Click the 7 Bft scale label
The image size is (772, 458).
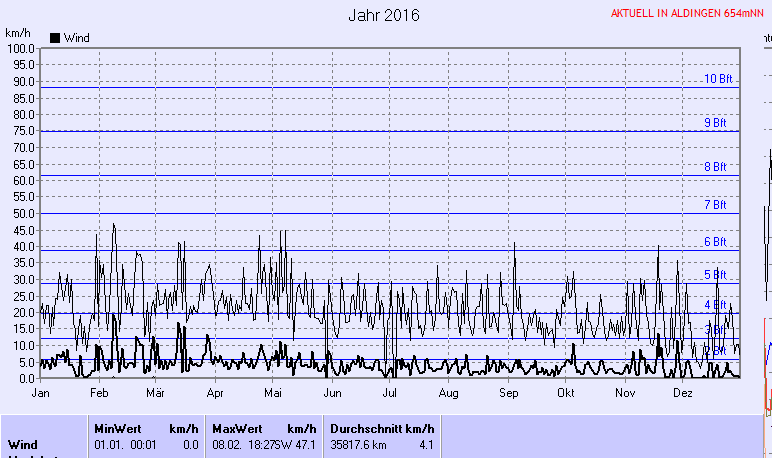point(715,205)
